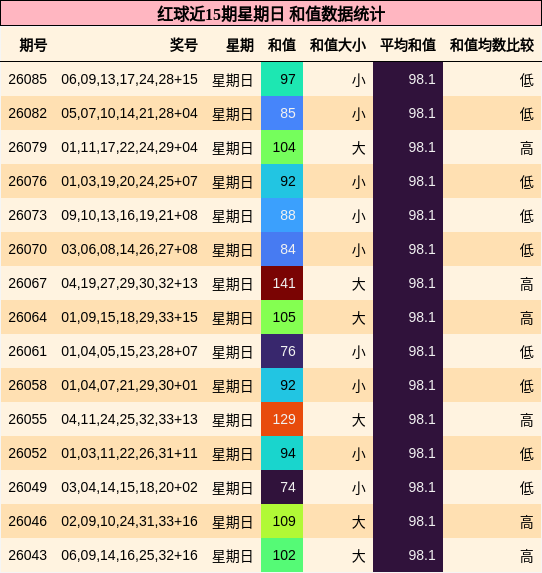
Task: Click winning numbers 06,09,14,16,25,32+16
Action: 129,555
